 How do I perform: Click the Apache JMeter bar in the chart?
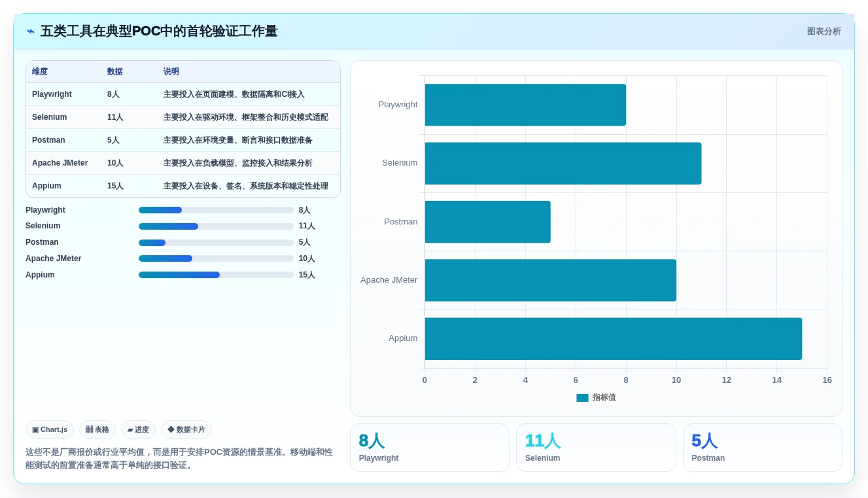[x=551, y=280]
